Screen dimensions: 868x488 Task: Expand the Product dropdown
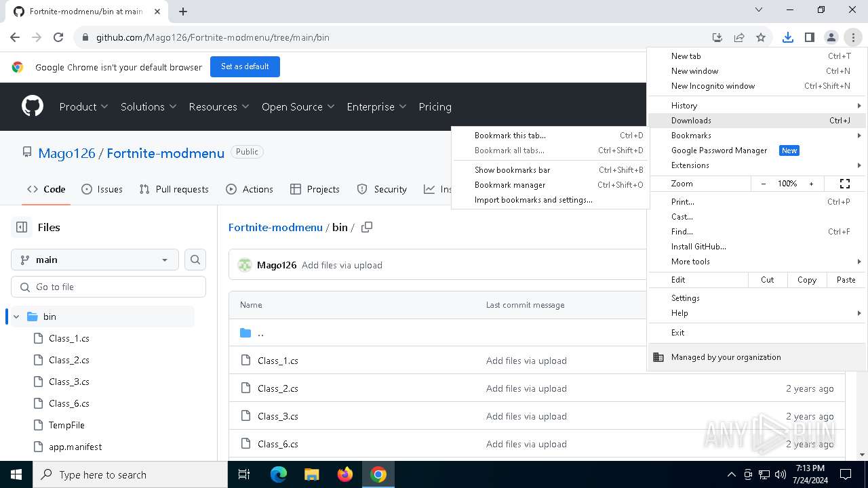coord(83,106)
